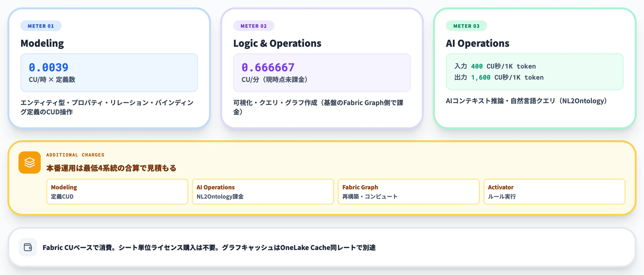Select the AI Operations card heading
644x275 pixels.
click(x=477, y=43)
